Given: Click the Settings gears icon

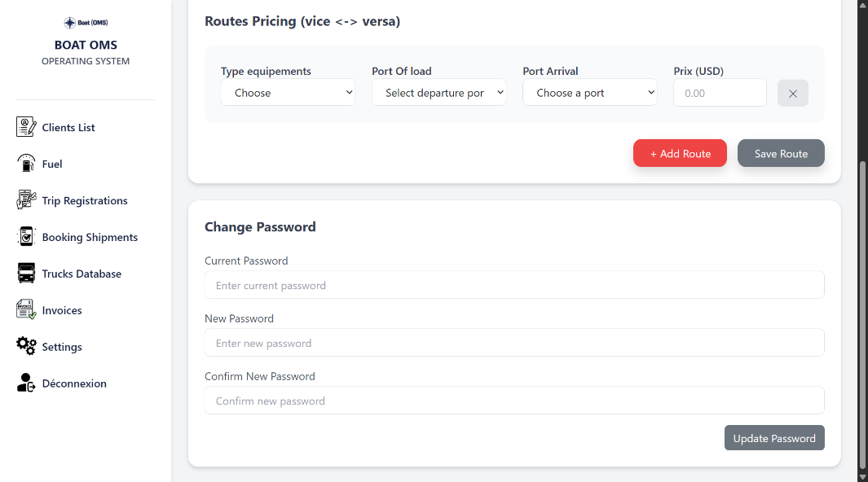Looking at the screenshot, I should point(26,346).
